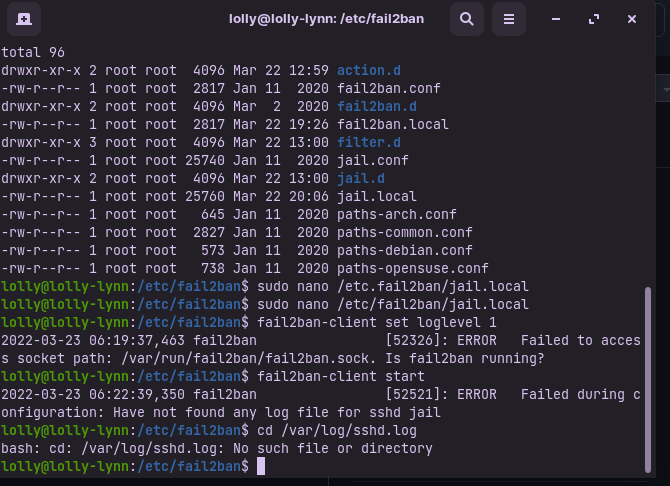Click the 'action.d' directory name

tap(369, 70)
